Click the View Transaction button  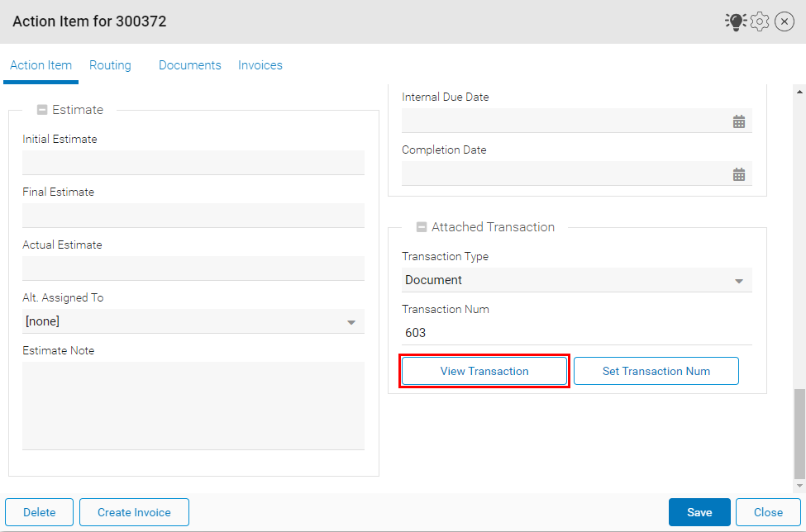(x=484, y=371)
